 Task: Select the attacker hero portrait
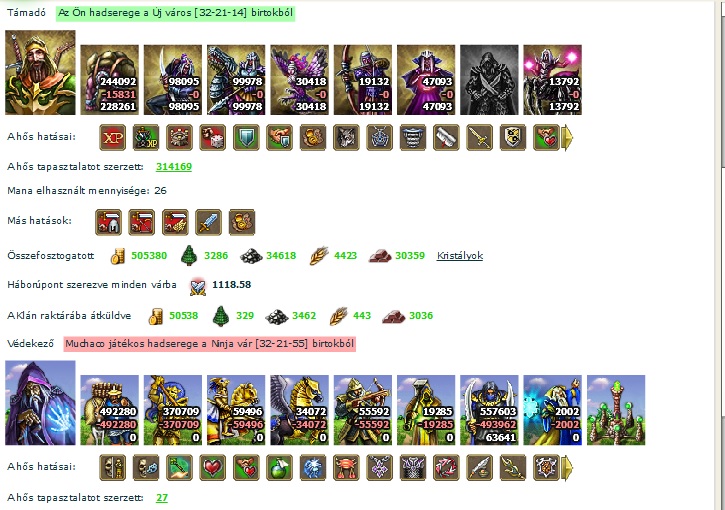[40, 73]
